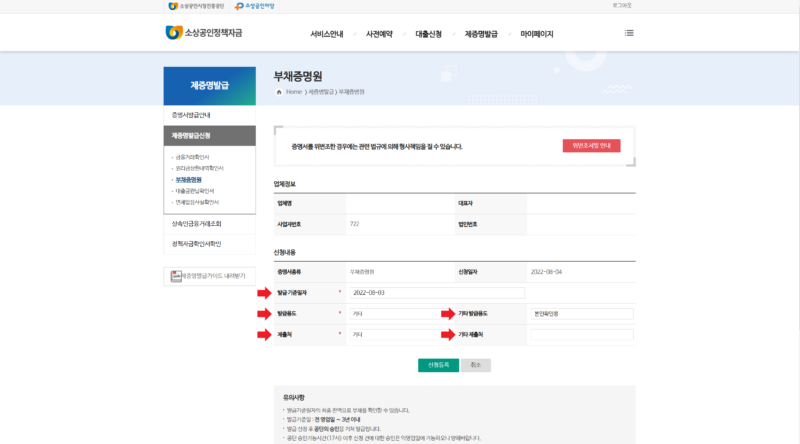
Task: Select 상속인금융거래조회 in the sidebar
Action: pos(210,224)
